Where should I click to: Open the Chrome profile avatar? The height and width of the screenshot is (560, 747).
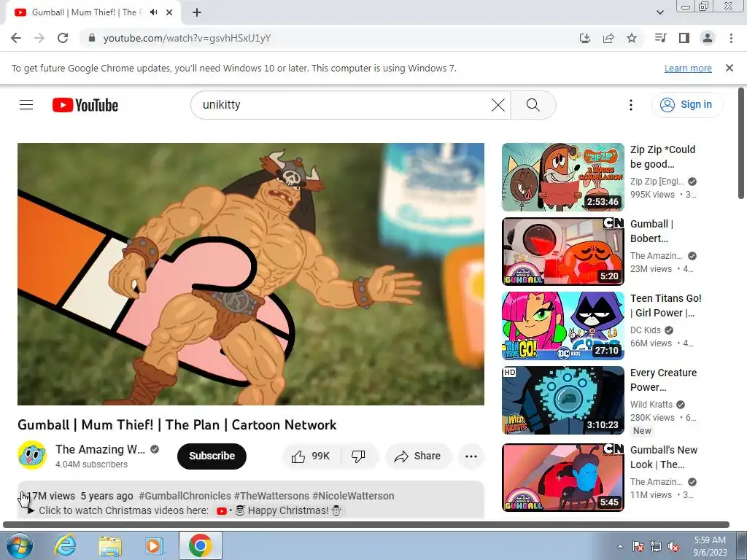click(x=708, y=38)
